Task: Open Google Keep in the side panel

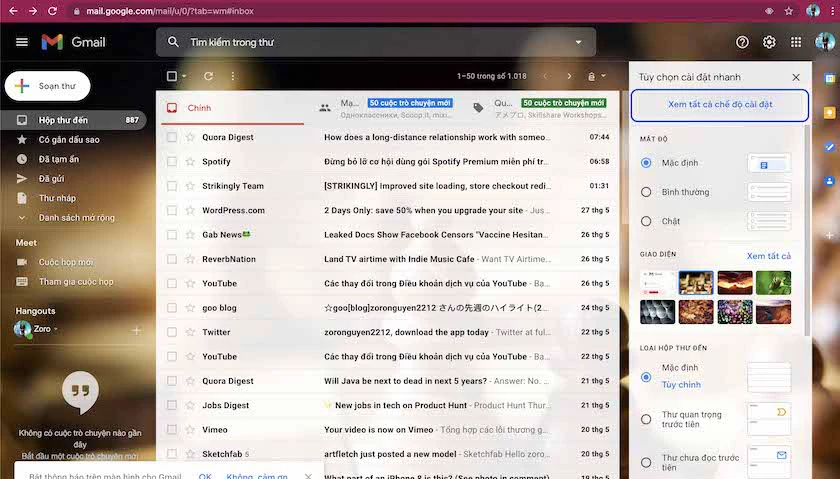Action: point(829,113)
